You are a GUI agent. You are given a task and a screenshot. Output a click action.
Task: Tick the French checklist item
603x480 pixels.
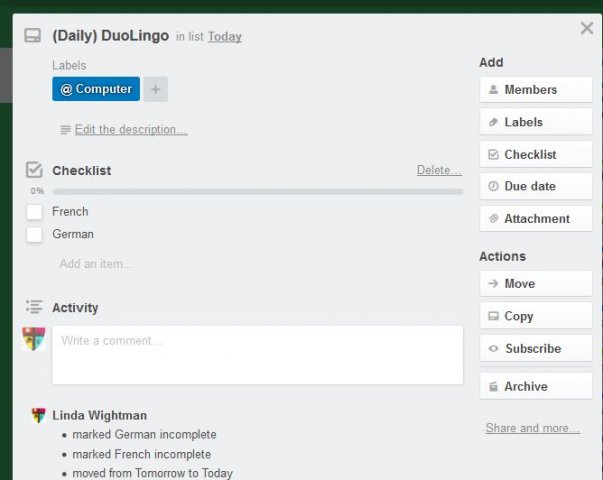pyautogui.click(x=34, y=212)
